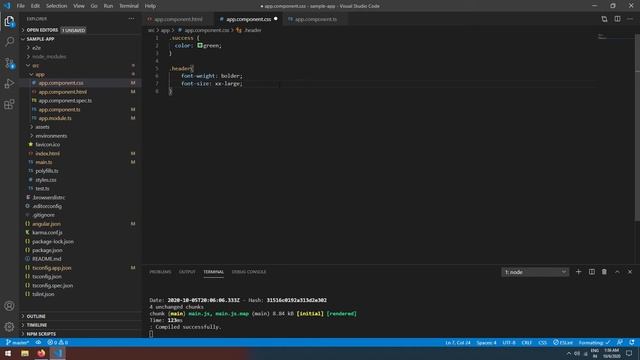Click the eye icon in status bar
The width and height of the screenshot is (640, 360).
click(38, 342)
